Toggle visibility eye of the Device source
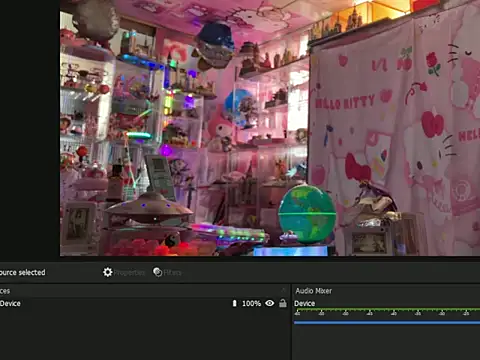Screen dimensions: 480x360 (270, 303)
